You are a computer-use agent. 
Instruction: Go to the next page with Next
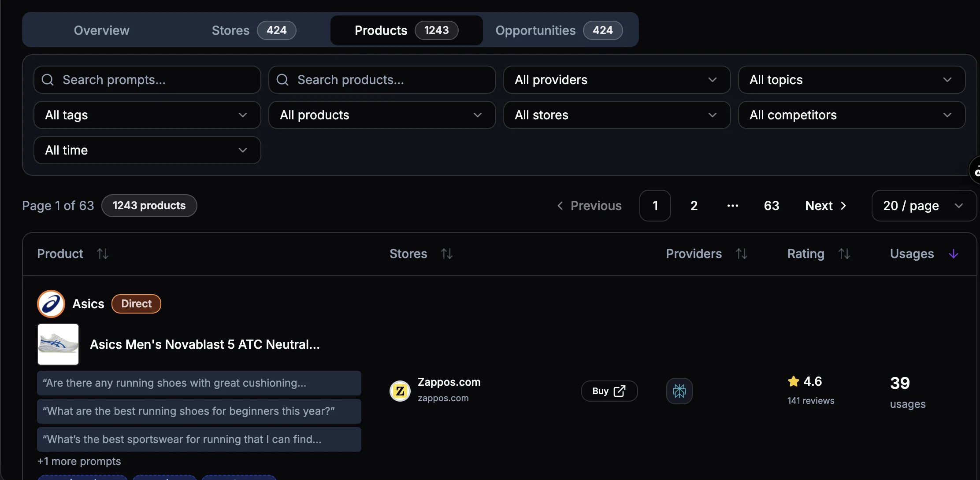pos(825,205)
